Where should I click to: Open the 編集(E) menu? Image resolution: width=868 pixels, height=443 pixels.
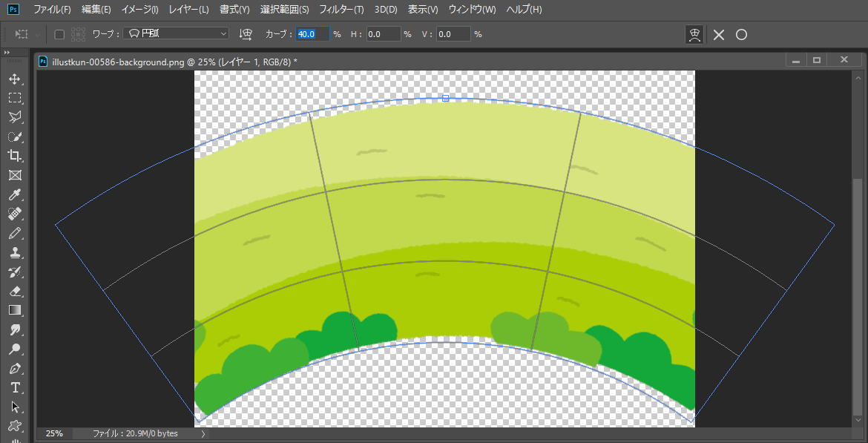pyautogui.click(x=96, y=10)
